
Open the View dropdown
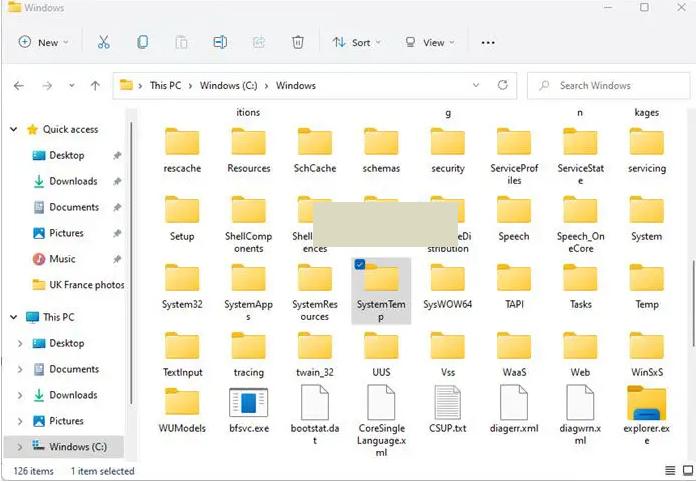pyautogui.click(x=429, y=43)
